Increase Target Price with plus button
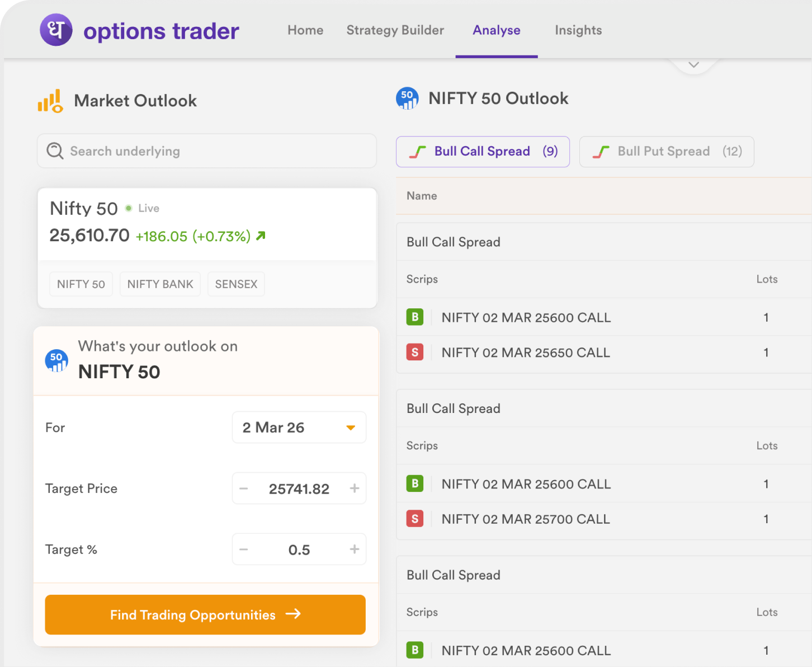This screenshot has width=812, height=667. tap(355, 488)
